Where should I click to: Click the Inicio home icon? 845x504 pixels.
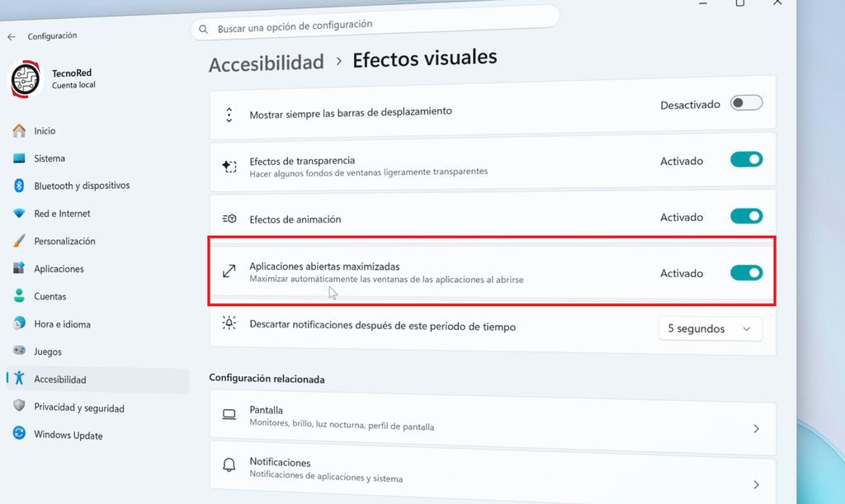click(x=19, y=130)
